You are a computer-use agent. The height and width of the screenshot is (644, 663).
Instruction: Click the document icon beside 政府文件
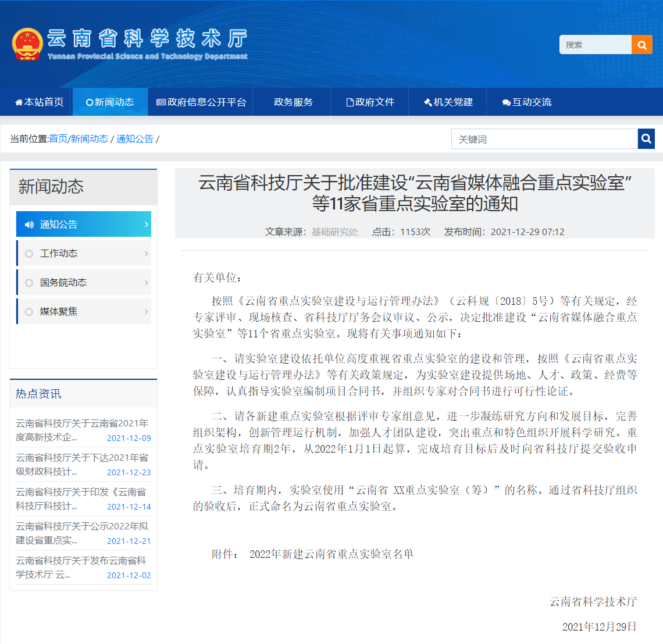pos(349,101)
